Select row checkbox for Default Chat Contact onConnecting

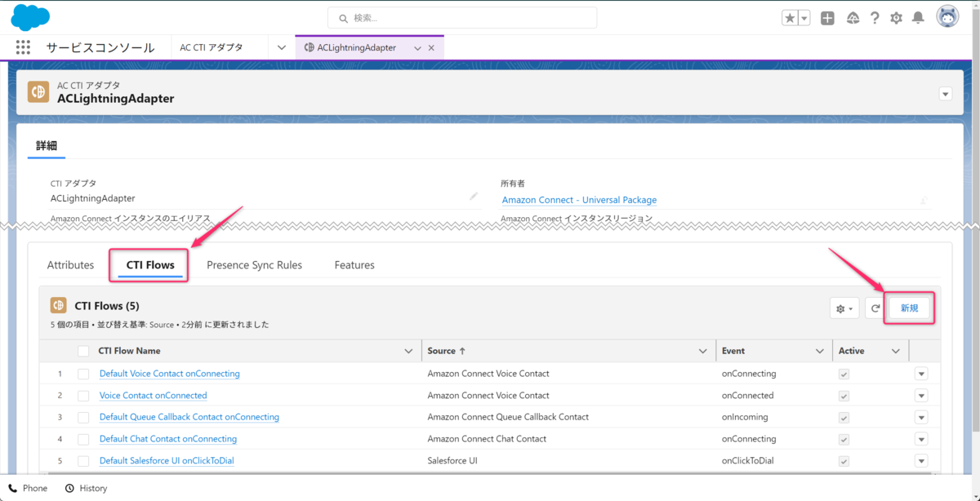point(83,439)
